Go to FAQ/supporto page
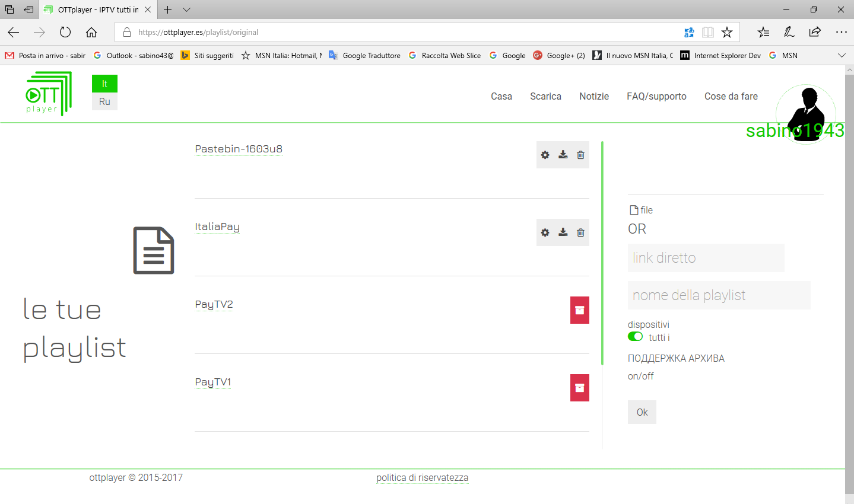Image resolution: width=854 pixels, height=504 pixels. pos(656,96)
